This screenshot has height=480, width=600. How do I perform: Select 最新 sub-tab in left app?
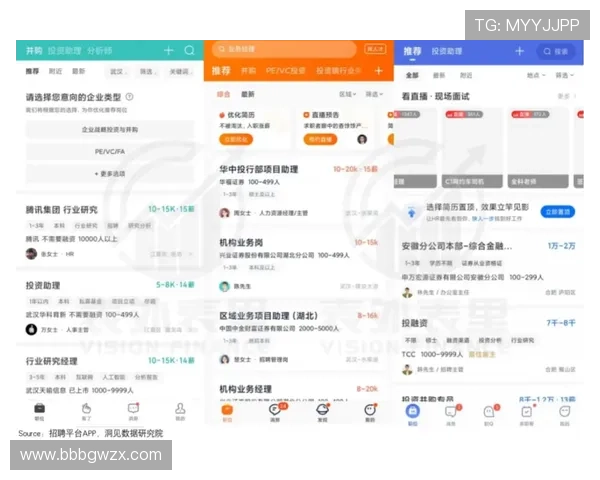pos(78,71)
